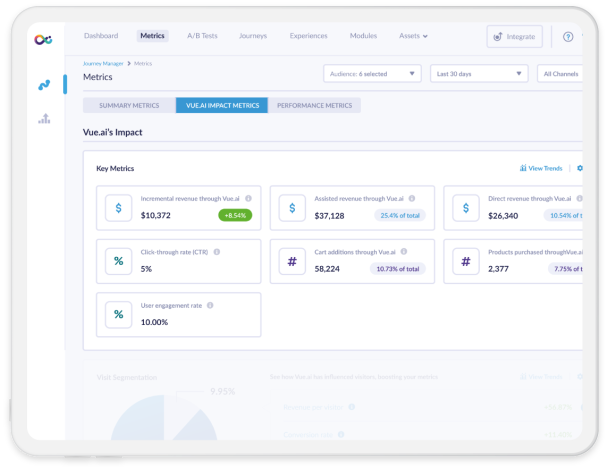Click percent icon on Click-through rate card
The height and width of the screenshot is (470, 608).
pos(119,261)
